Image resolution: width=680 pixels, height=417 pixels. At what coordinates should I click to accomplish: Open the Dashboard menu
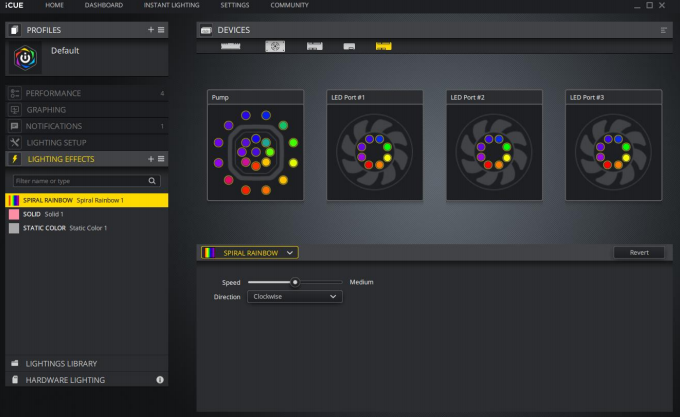point(104,5)
